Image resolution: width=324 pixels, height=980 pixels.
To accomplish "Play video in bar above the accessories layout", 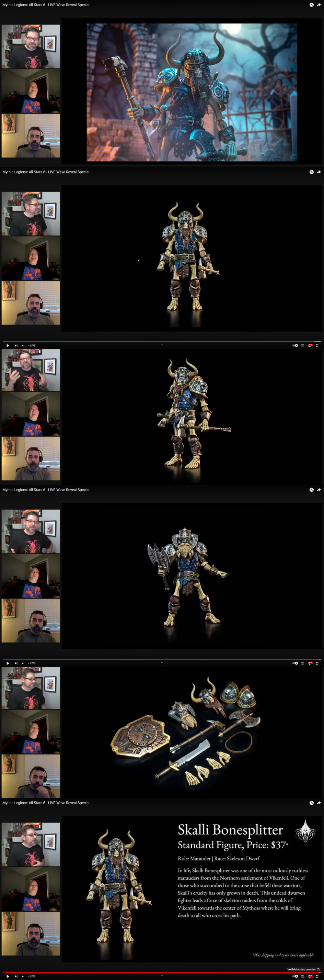I will point(8,663).
